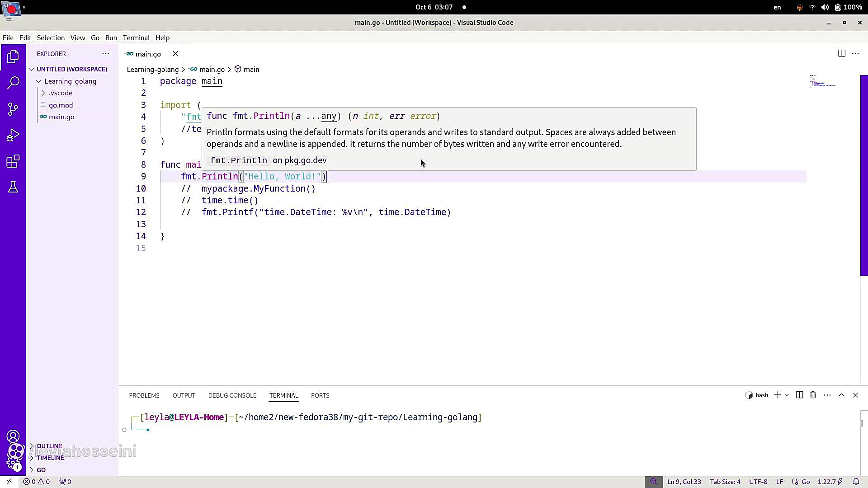The height and width of the screenshot is (488, 868).
Task: Expand the OUTLINE section
Action: tap(49, 446)
